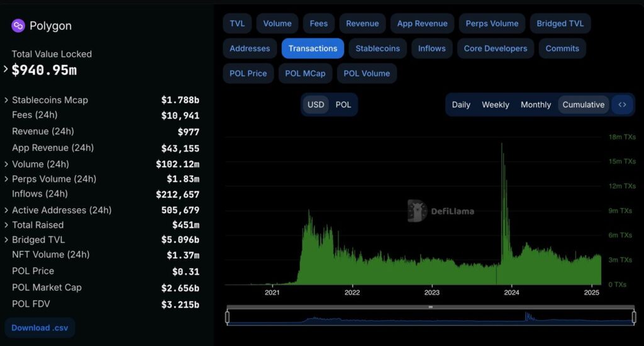
Task: Show the Commits chart metric
Action: pyautogui.click(x=562, y=48)
